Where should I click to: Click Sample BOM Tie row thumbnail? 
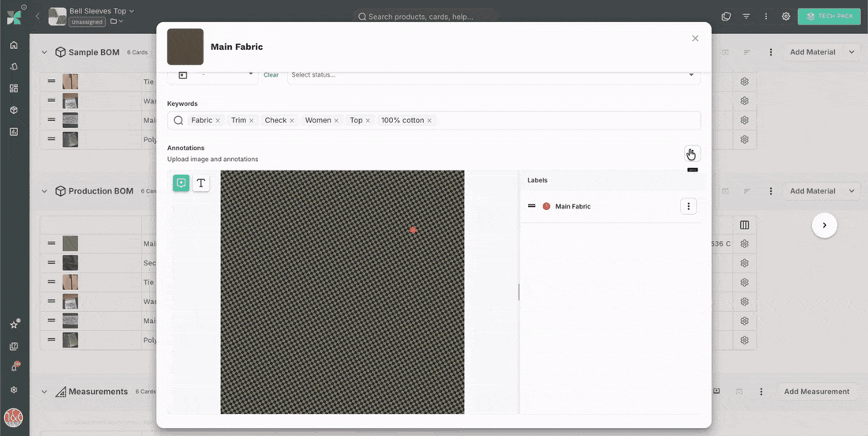tap(70, 81)
